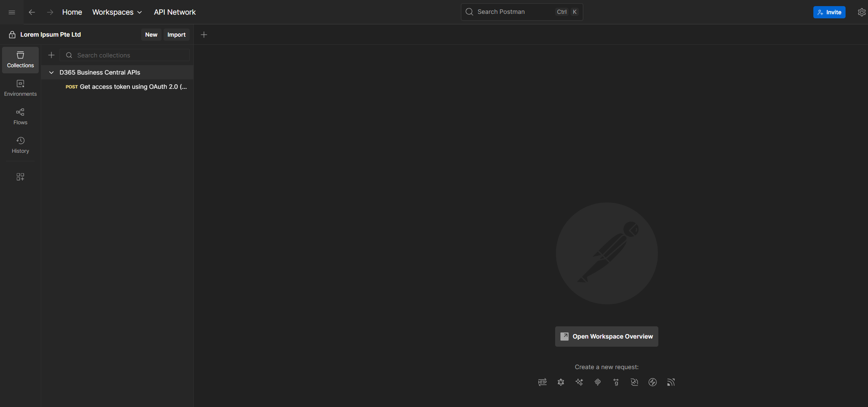Create a new GraphQL request

coord(561,382)
